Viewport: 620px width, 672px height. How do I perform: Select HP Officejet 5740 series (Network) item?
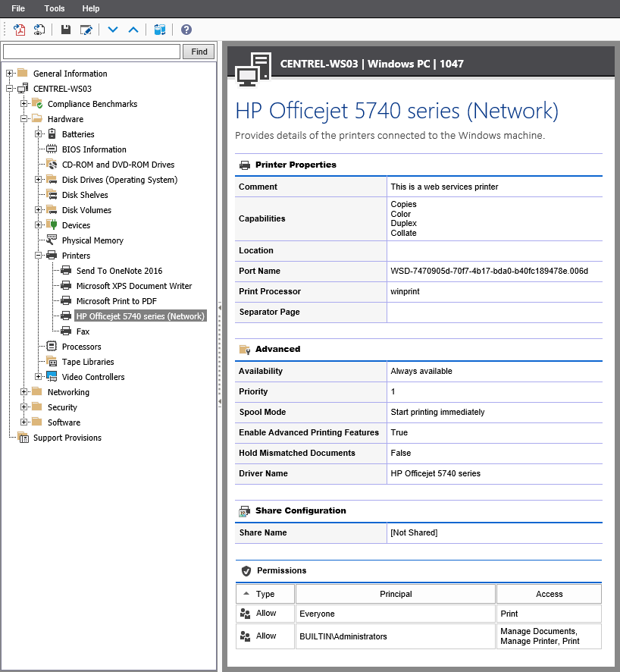tap(140, 316)
